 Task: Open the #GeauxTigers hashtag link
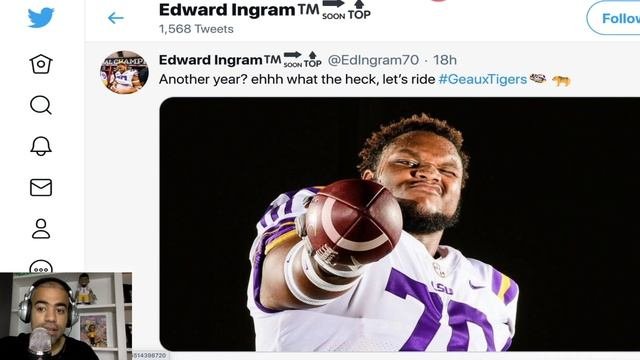pos(482,79)
